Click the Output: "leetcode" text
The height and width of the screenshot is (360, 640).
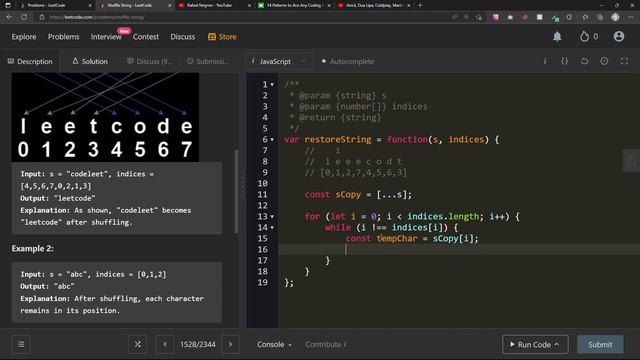[58, 198]
